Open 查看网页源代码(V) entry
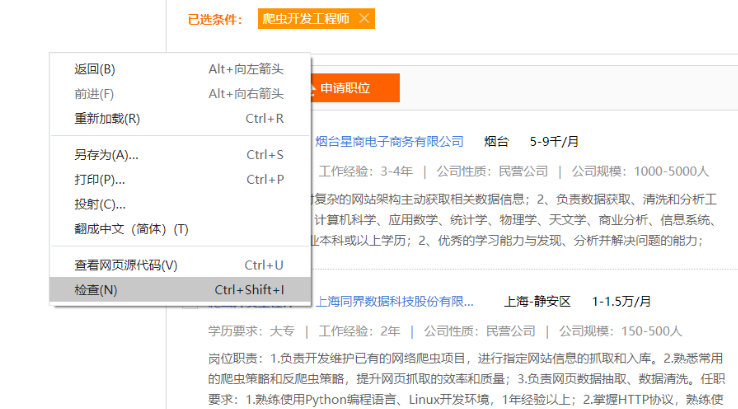 [x=180, y=265]
